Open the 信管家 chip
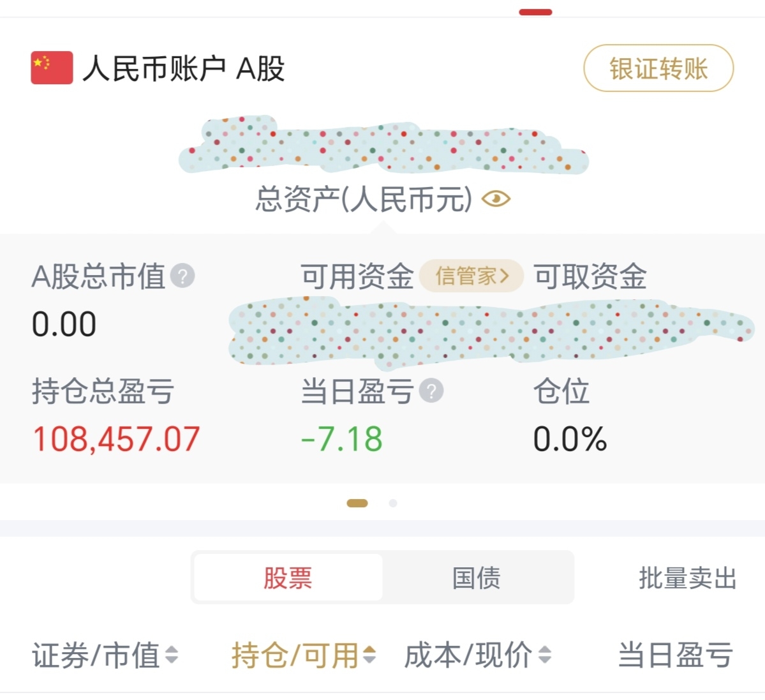Image resolution: width=765 pixels, height=700 pixels. [x=472, y=276]
